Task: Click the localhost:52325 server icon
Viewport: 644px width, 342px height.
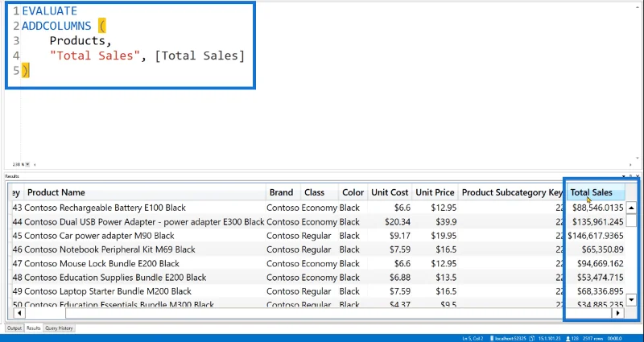Action: click(x=491, y=338)
